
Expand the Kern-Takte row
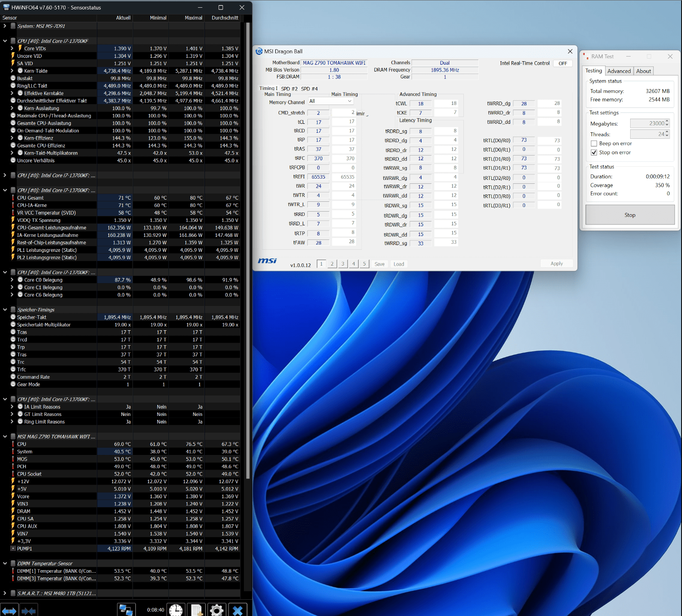[x=12, y=71]
